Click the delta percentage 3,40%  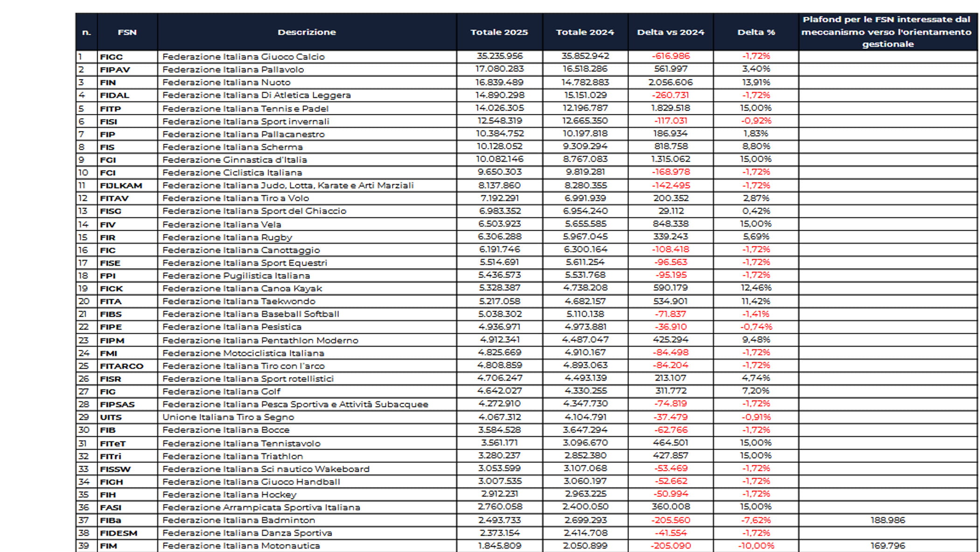[x=756, y=69]
